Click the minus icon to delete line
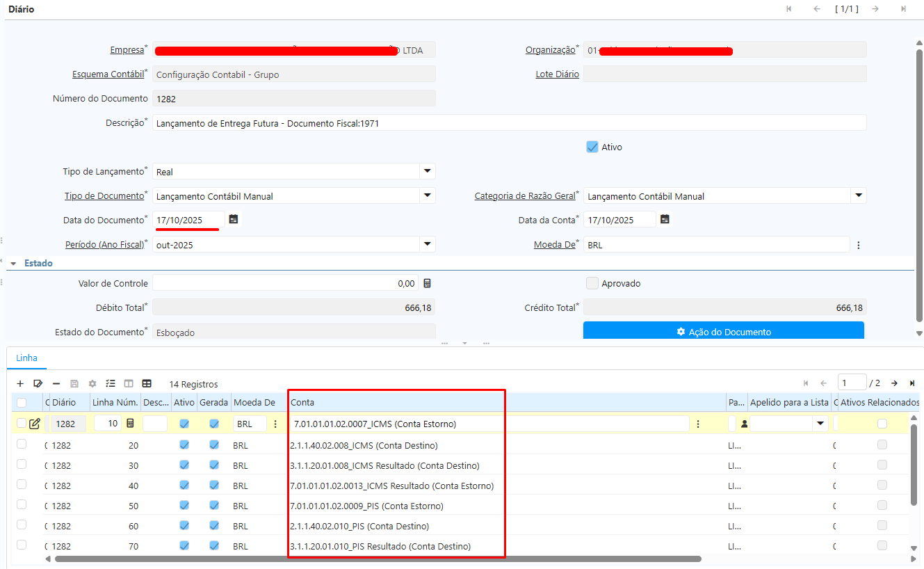This screenshot has height=569, width=924. click(56, 383)
